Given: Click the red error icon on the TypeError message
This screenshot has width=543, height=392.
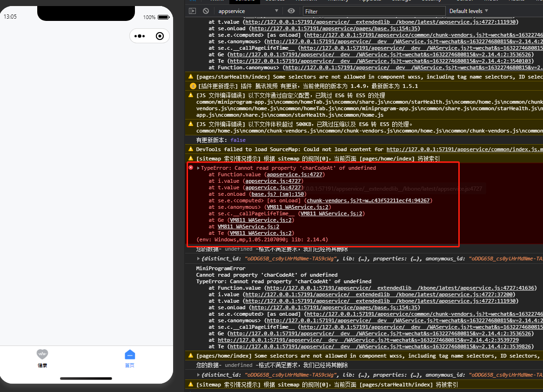Looking at the screenshot, I should (x=190, y=168).
